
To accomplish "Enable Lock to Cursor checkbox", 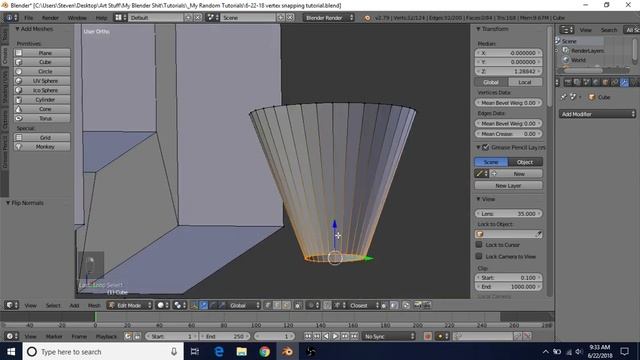I will pos(479,244).
